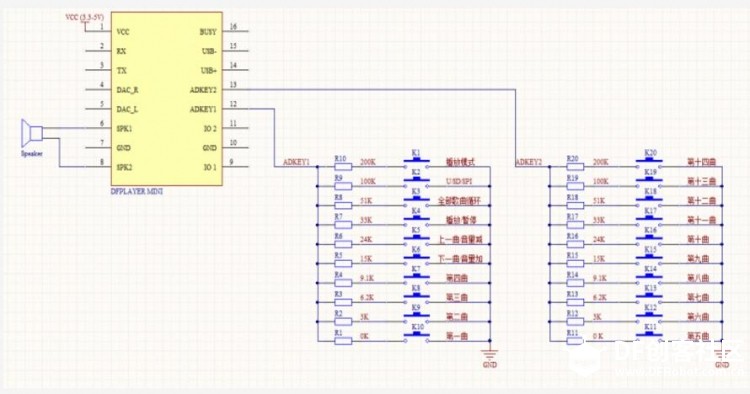Click the DAC_L pin label
This screenshot has width=750, height=394.
coord(127,109)
